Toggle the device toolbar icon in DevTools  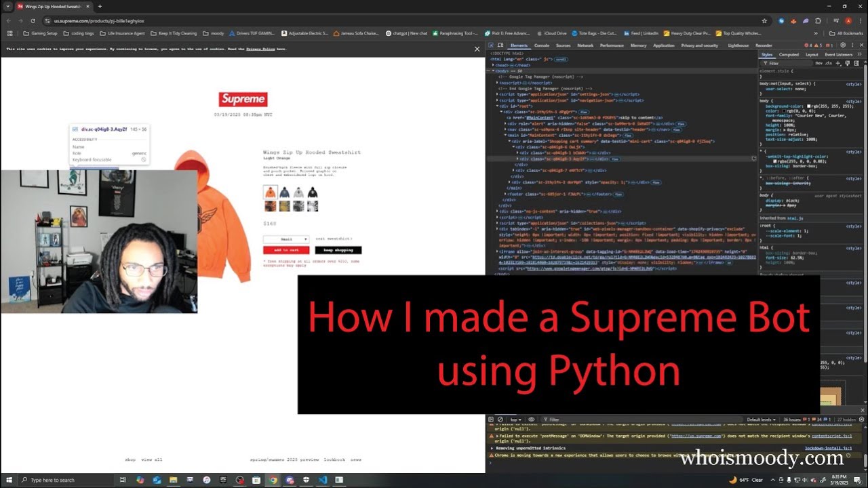pos(500,45)
